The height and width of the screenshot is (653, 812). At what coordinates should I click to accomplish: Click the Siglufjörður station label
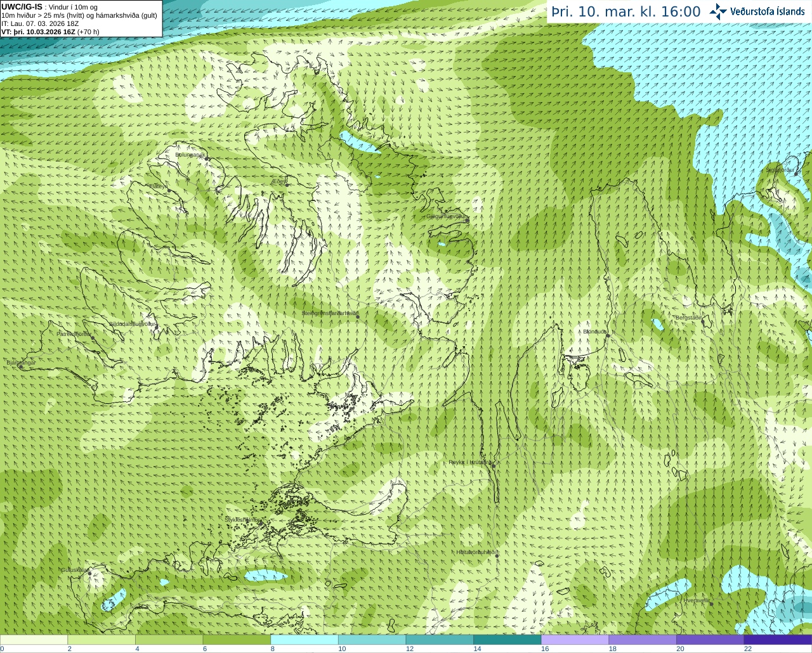[780, 170]
